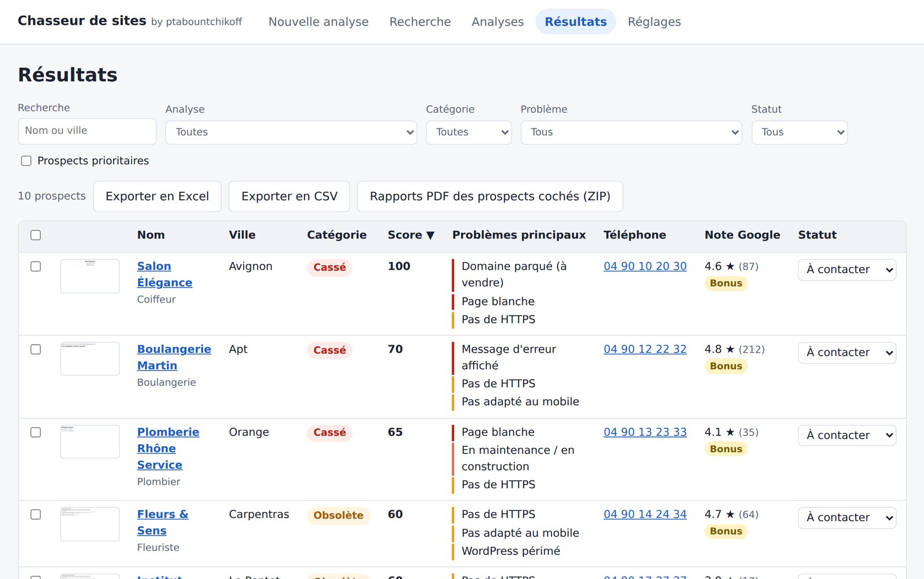Check the Boulangerie Martin row checkbox

36,349
